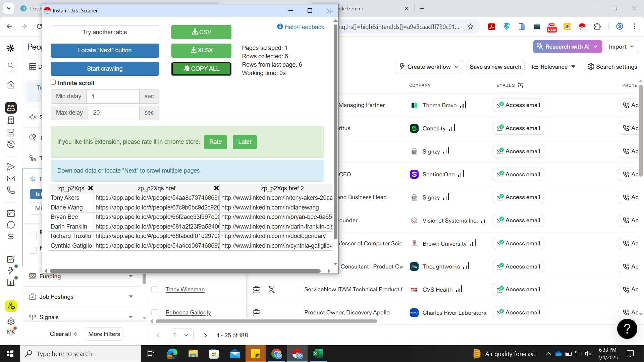Access email for Cohesity row
The width and height of the screenshot is (644, 362).
coord(518,128)
